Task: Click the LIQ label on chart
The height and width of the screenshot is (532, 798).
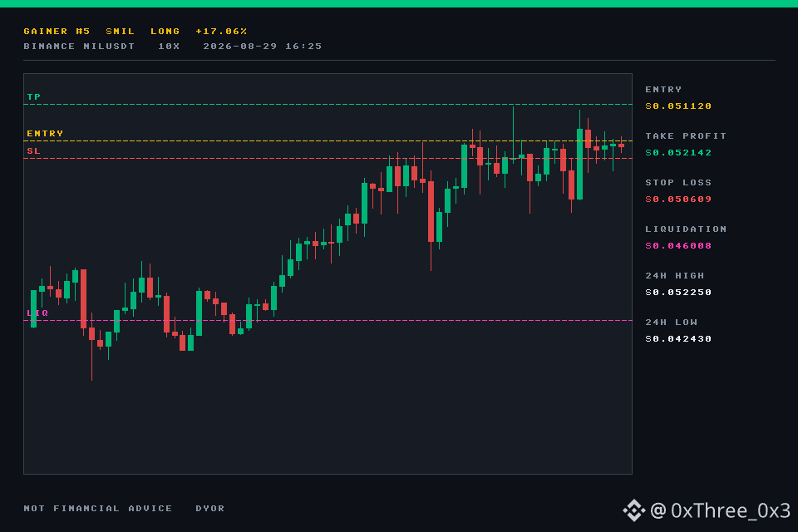Action: click(37, 313)
